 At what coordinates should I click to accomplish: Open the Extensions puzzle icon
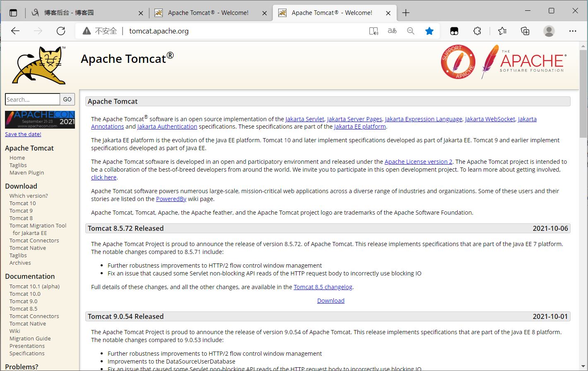point(477,31)
